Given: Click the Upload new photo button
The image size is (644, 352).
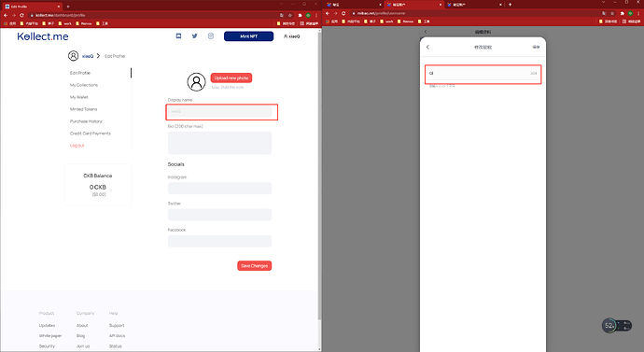Looking at the screenshot, I should tap(231, 77).
